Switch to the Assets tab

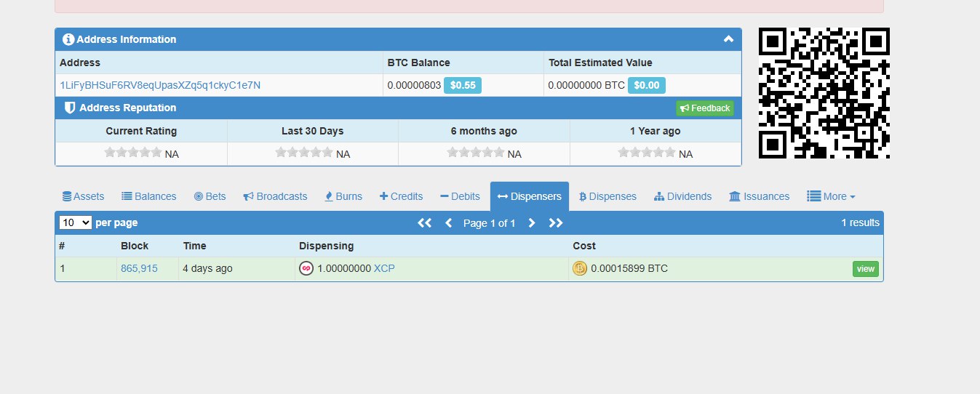pos(83,196)
